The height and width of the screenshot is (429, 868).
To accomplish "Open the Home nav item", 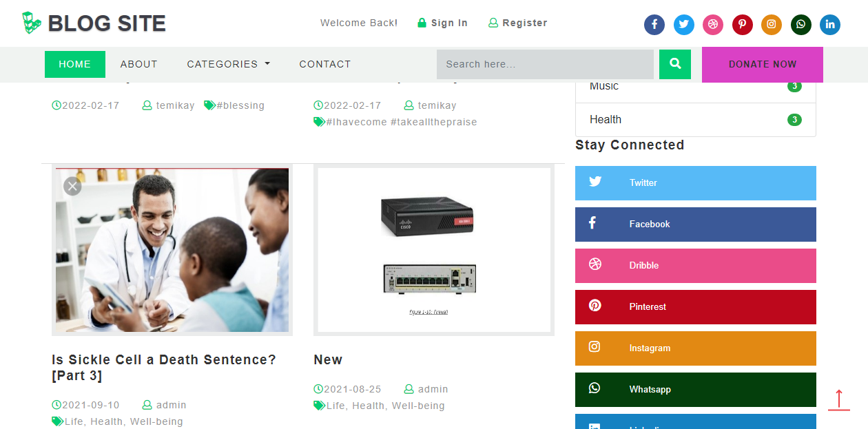I will tap(75, 64).
